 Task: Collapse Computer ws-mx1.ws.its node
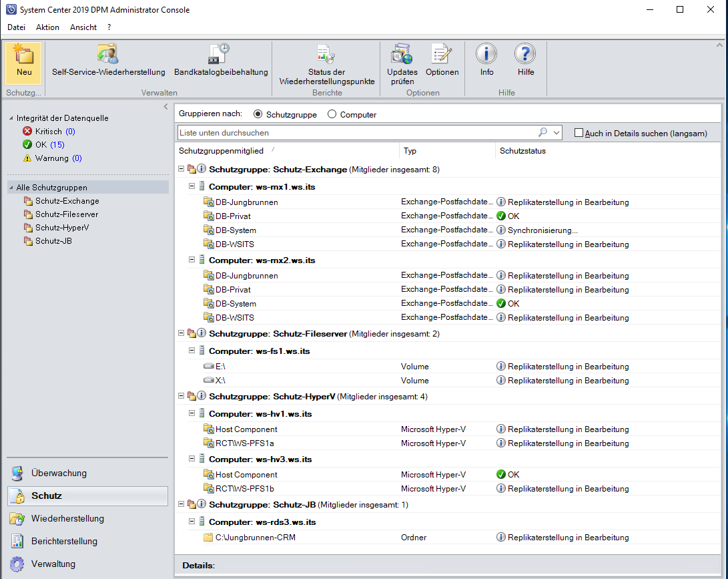[x=192, y=186]
